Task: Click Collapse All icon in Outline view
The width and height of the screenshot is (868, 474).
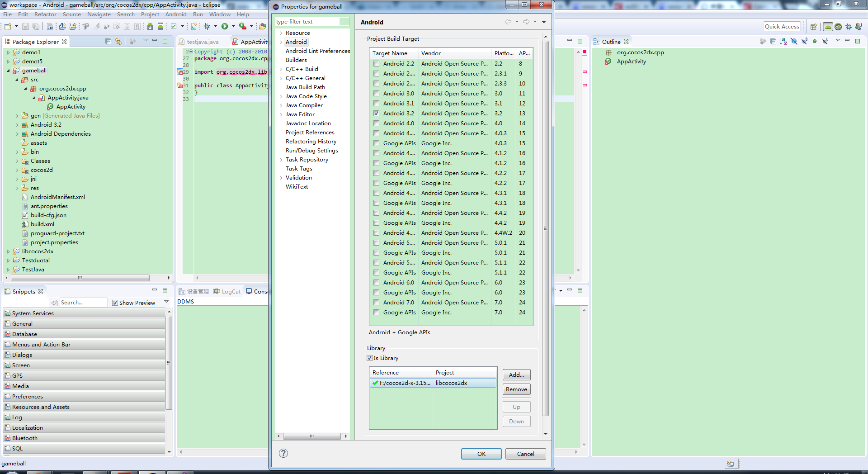Action: click(x=773, y=41)
